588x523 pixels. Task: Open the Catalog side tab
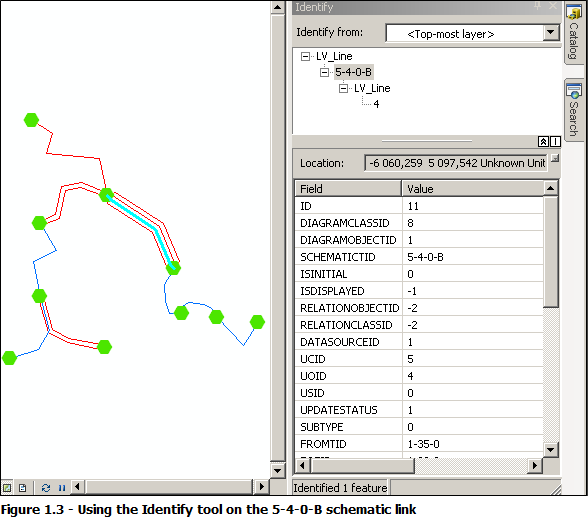coord(574,33)
